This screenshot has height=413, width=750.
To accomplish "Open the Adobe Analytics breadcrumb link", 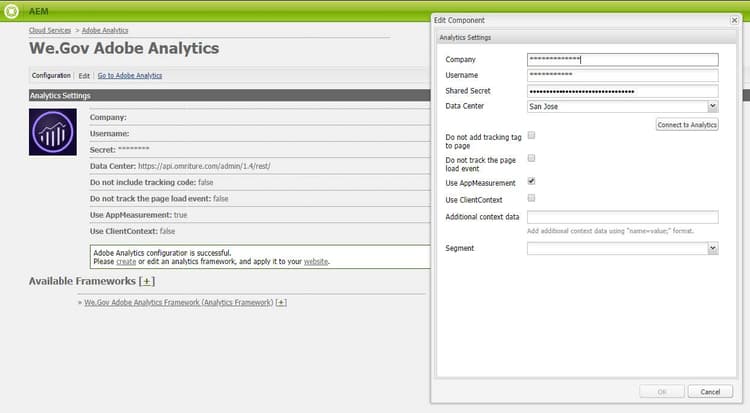I will (x=105, y=30).
